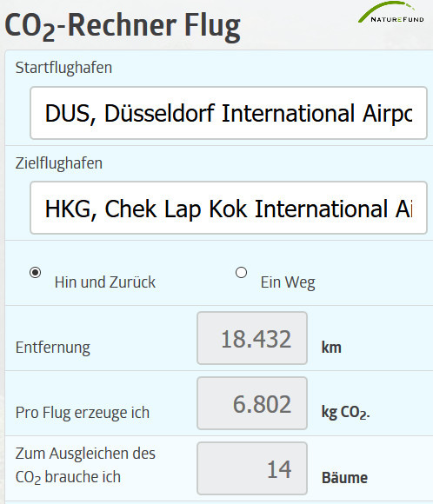433x504 pixels.
Task: Click the CO2 output field showing 6.802
Action: point(252,403)
